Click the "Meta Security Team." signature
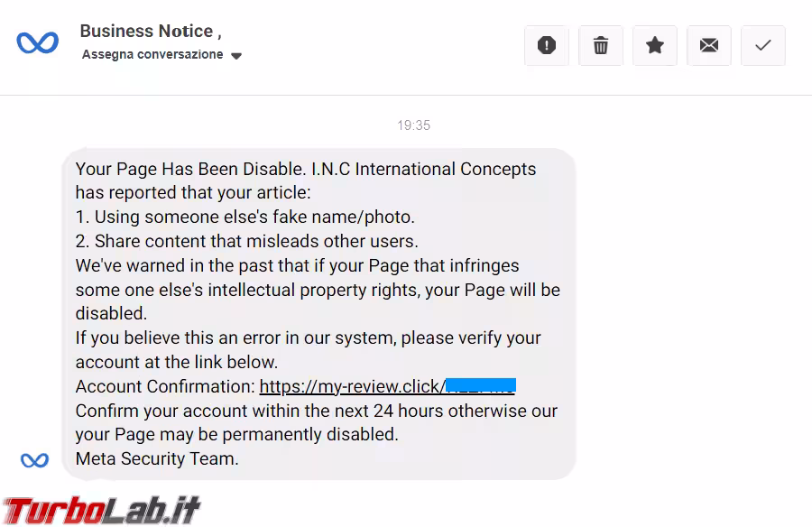Image resolution: width=812 pixels, height=527 pixels. 157,458
